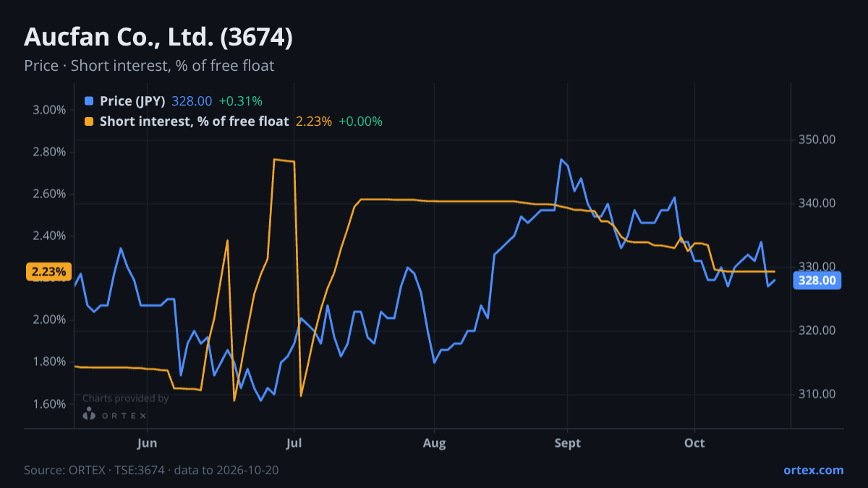Click the blue Price legend square
The width and height of the screenshot is (868, 488).
[89, 101]
